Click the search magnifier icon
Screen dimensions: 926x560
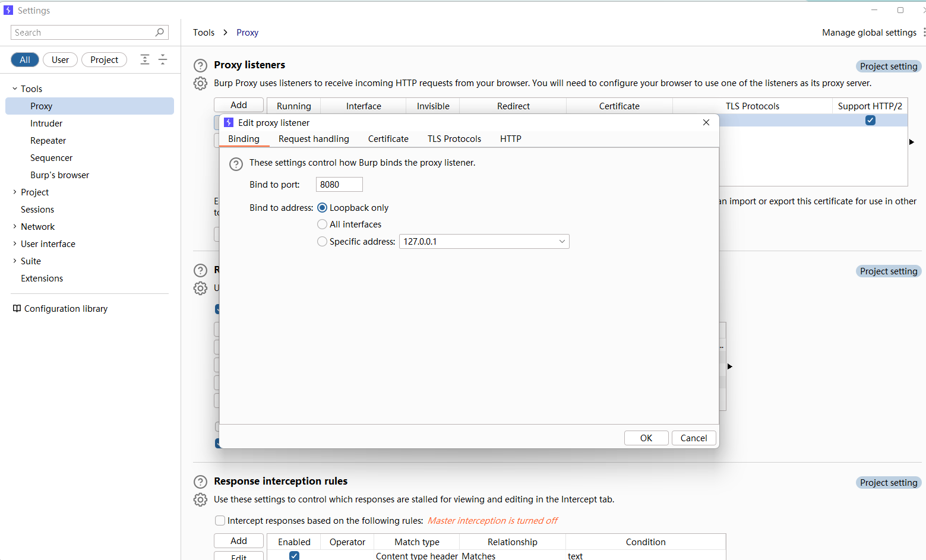coord(160,33)
